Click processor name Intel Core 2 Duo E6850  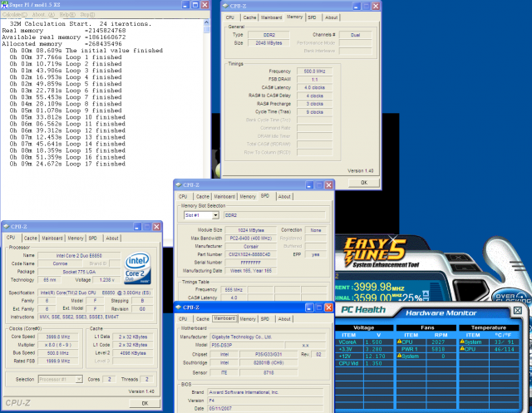tap(79, 255)
